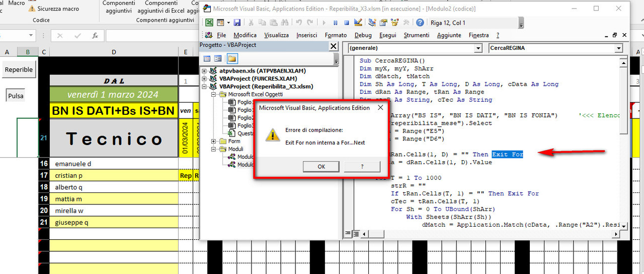Image resolution: width=644 pixels, height=274 pixels.
Task: Close the Progetto - VBAProject panel
Action: (x=333, y=46)
